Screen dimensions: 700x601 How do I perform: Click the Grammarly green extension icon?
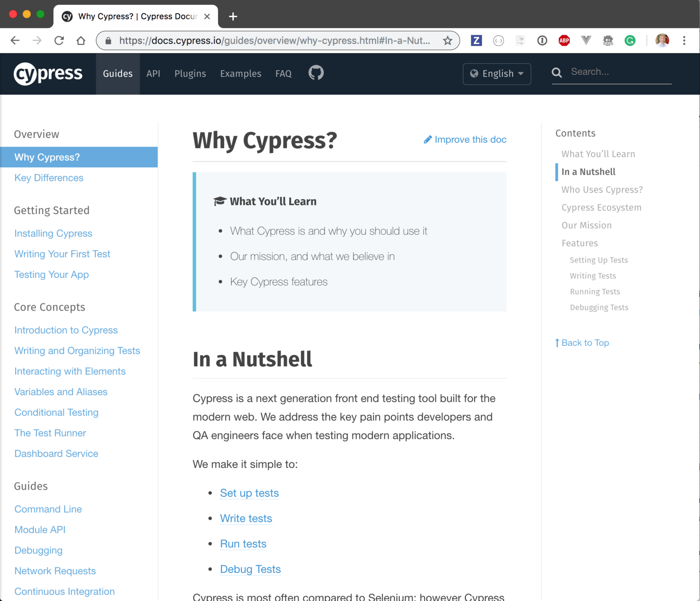(x=630, y=41)
